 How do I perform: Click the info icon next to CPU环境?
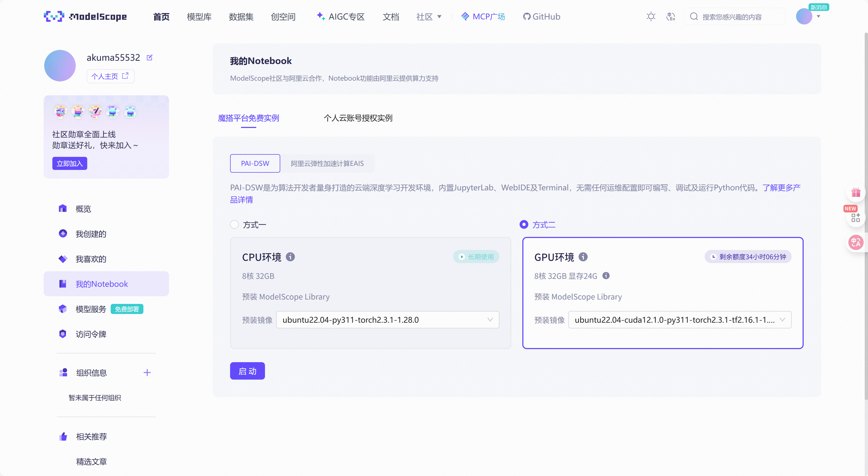coord(290,257)
